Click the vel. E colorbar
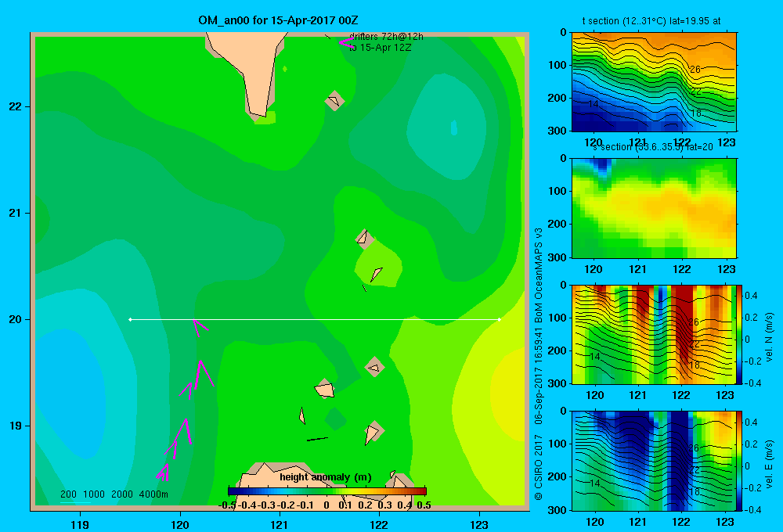 (740, 461)
